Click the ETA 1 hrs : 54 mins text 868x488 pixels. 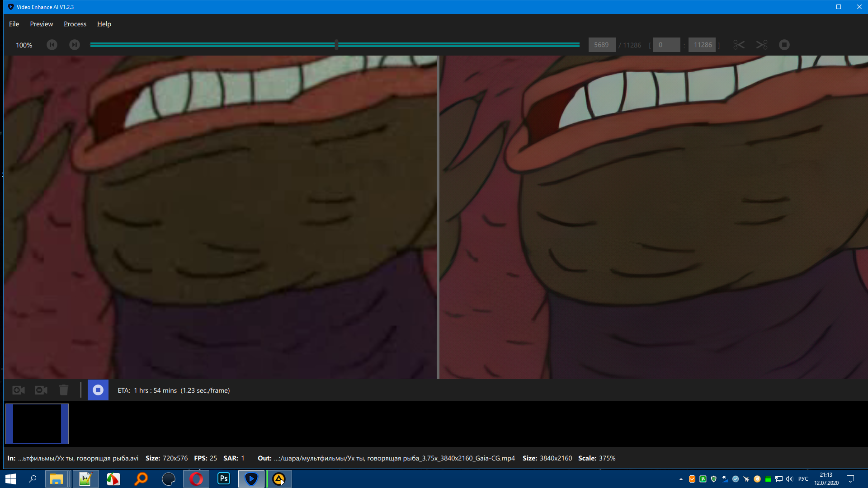click(x=147, y=390)
